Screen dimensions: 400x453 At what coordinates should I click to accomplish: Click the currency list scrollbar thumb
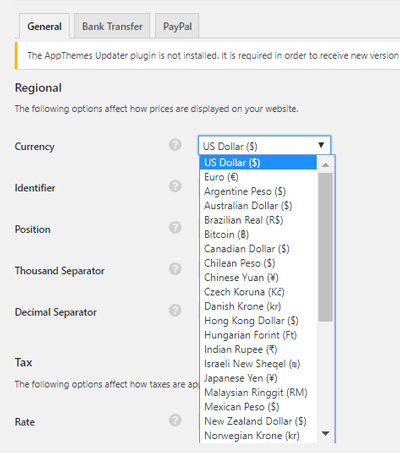point(326,247)
